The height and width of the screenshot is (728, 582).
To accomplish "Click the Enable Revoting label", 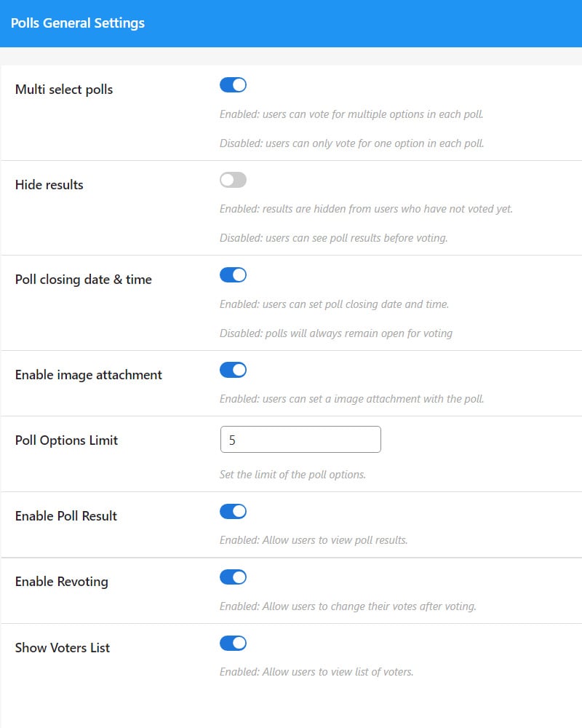I will click(x=61, y=581).
